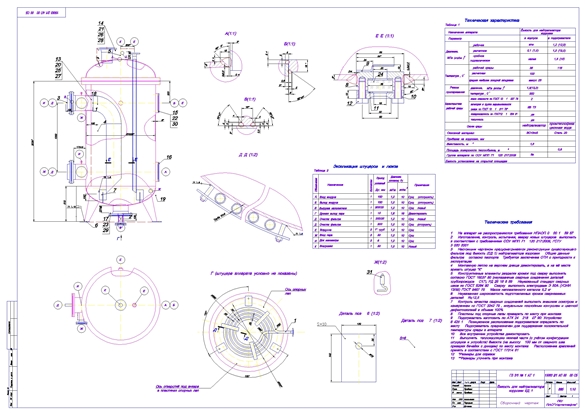Click the vessel name in title block
The image size is (585, 413).
(520, 389)
